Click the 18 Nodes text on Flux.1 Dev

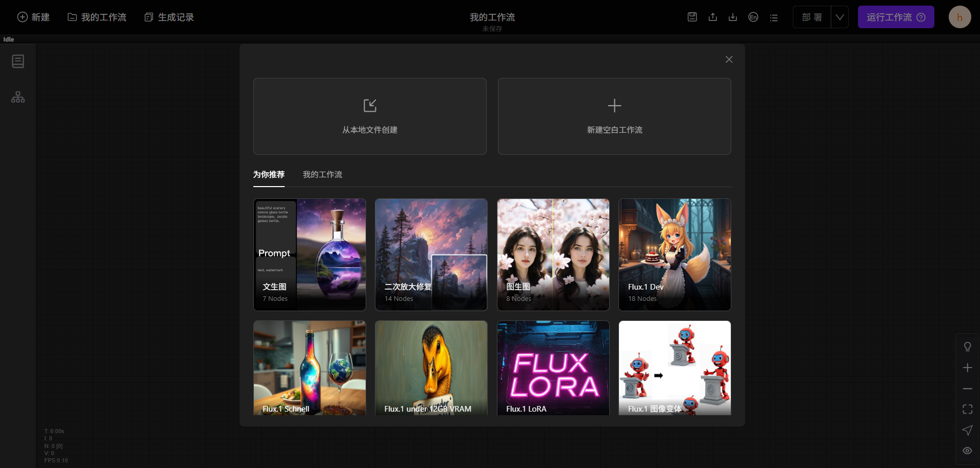pos(643,298)
